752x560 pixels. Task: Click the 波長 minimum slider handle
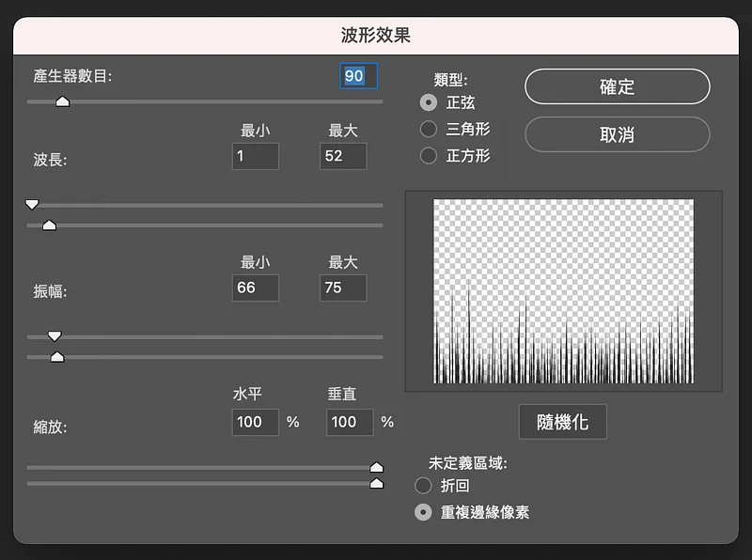32,205
